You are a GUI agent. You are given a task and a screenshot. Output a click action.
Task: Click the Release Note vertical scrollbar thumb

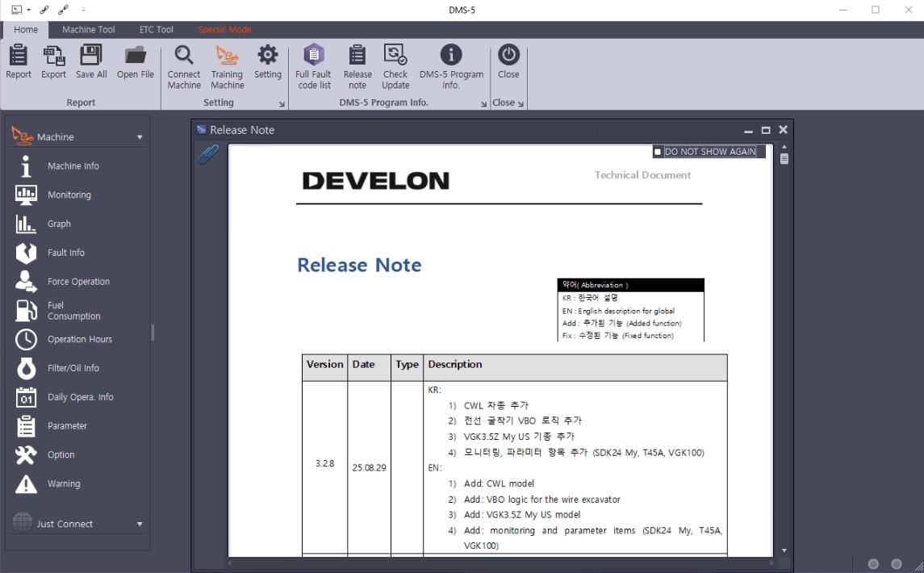[x=784, y=159]
